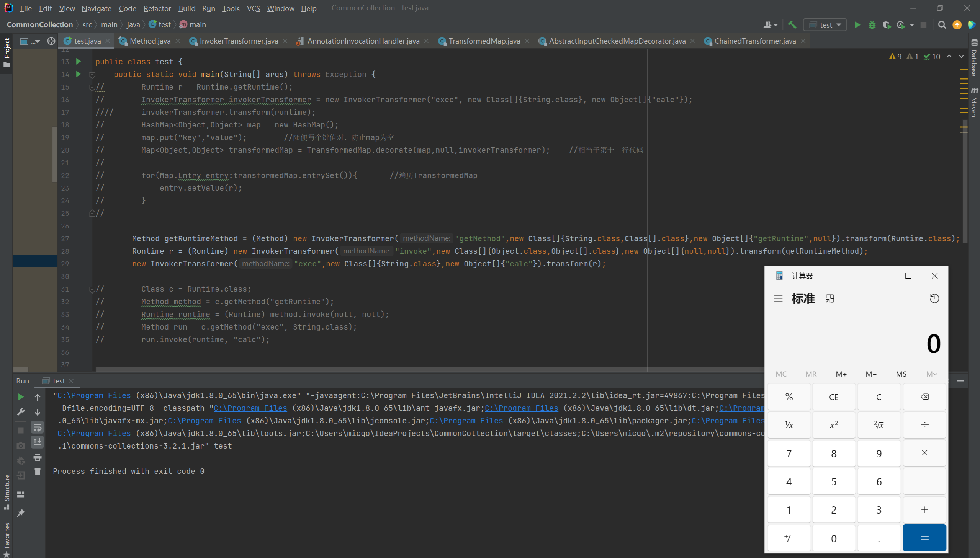Open Search Everywhere magnifier icon

click(x=942, y=25)
